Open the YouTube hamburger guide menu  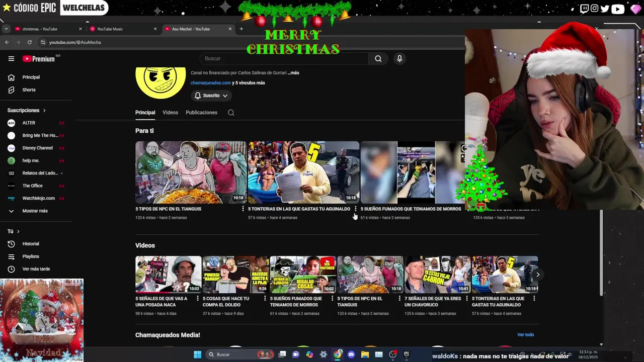[11, 59]
